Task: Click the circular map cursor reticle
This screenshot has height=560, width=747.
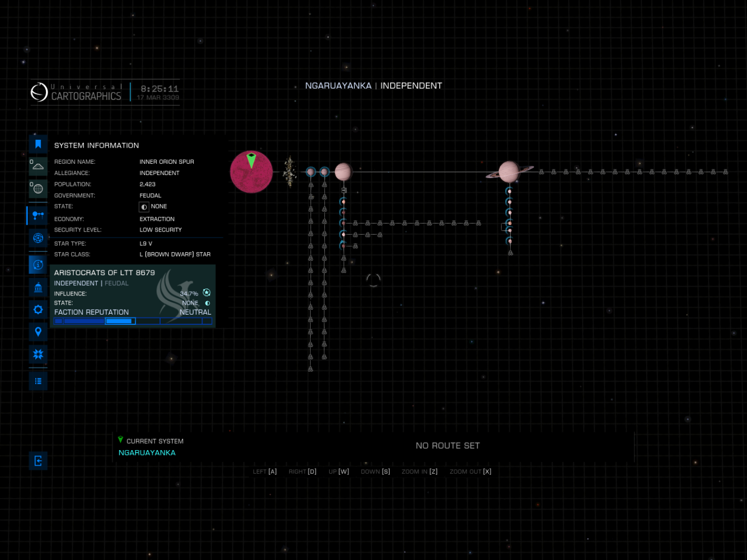Action: (x=373, y=279)
